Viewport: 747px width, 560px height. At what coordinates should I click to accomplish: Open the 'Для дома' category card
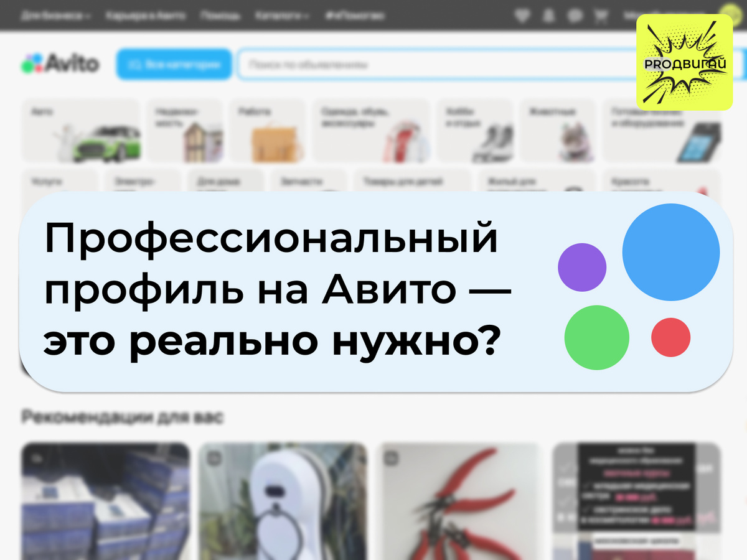227,181
